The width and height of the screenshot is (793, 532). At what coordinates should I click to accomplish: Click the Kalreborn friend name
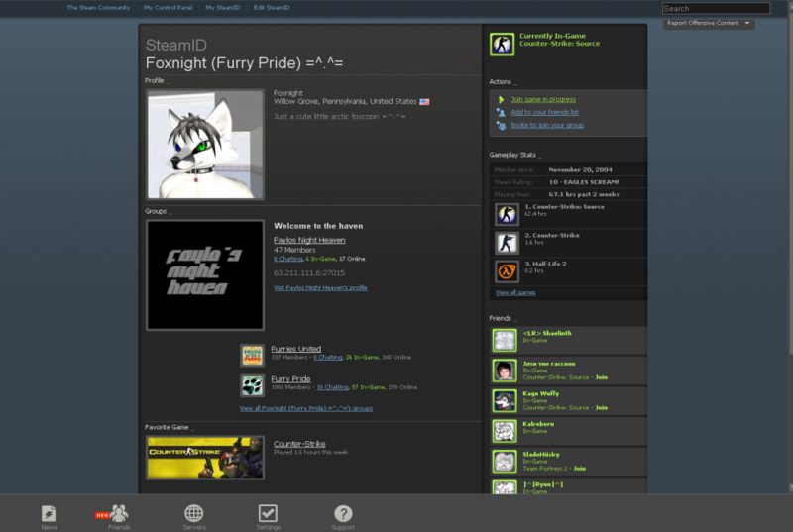538,424
